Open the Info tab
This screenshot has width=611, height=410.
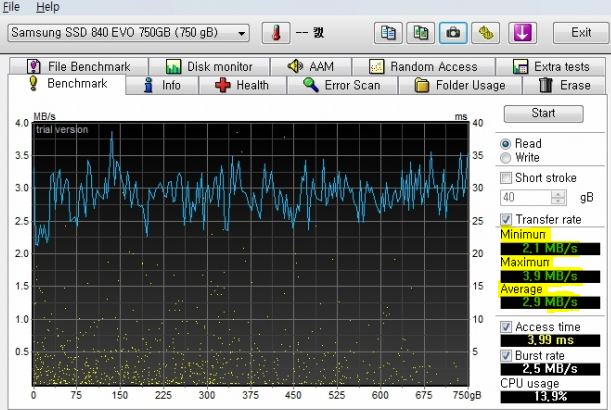pyautogui.click(x=162, y=85)
